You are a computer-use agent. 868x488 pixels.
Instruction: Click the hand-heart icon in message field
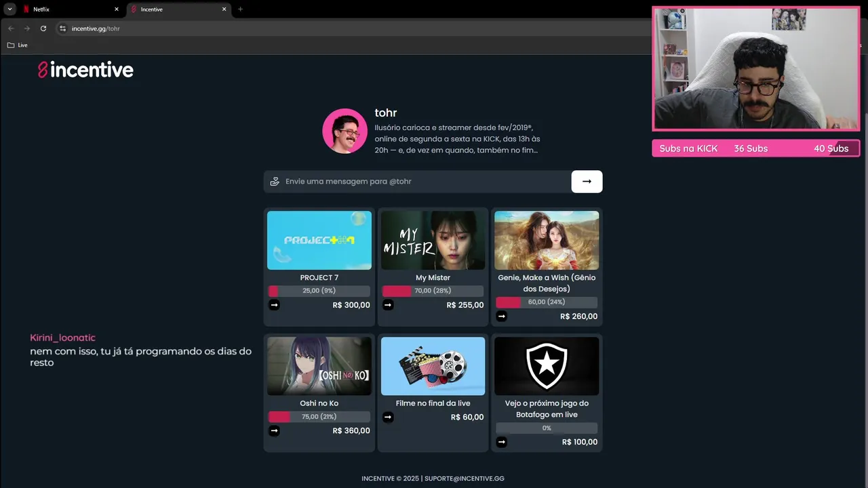[275, 182]
